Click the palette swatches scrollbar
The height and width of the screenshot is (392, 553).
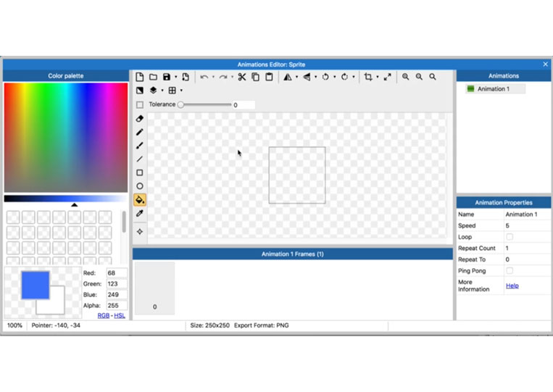(124, 222)
